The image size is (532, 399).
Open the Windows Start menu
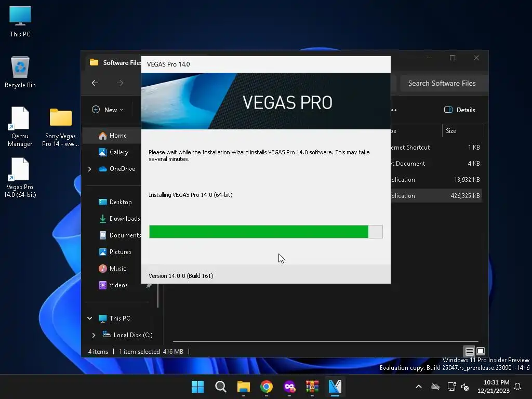[197, 387]
